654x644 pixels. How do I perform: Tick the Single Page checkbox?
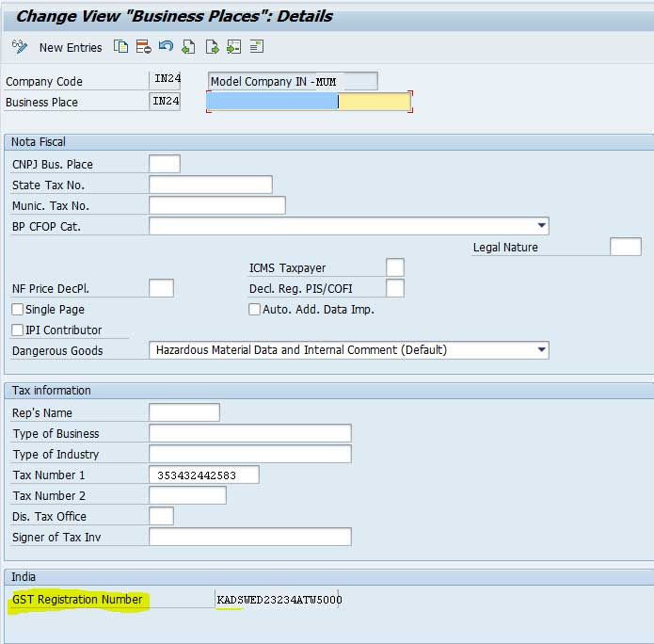18,309
